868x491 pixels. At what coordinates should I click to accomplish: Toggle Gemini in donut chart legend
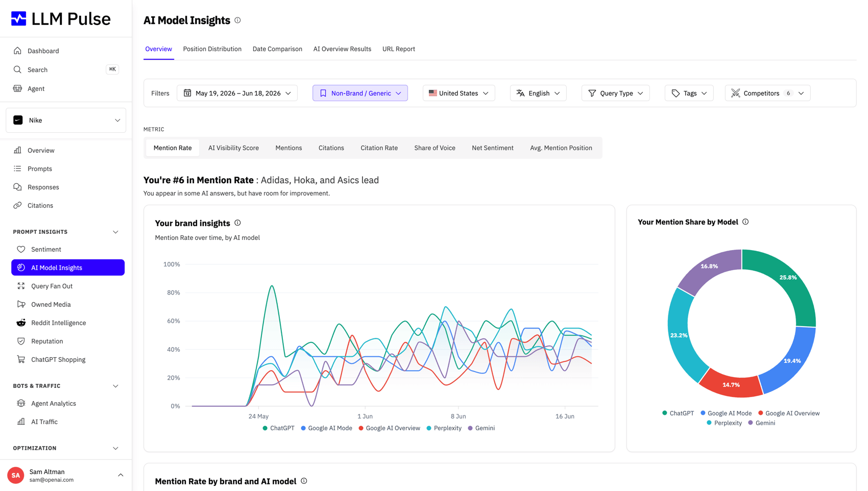762,423
